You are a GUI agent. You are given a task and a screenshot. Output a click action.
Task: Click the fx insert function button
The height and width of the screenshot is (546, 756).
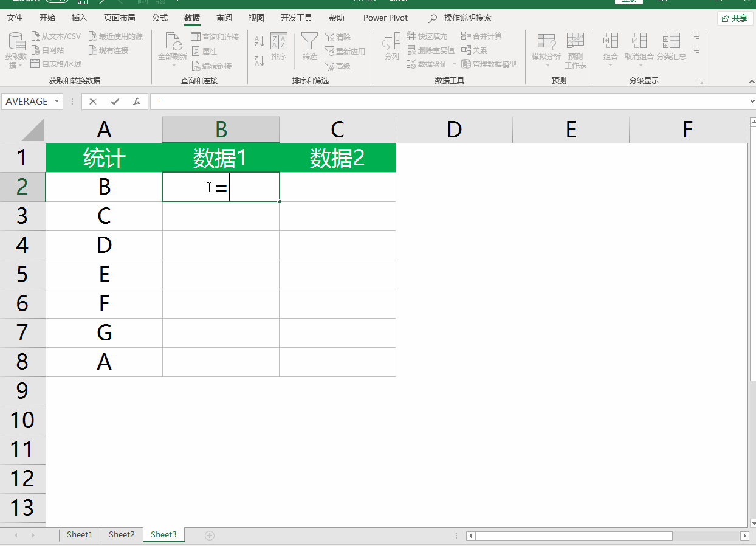pyautogui.click(x=137, y=102)
